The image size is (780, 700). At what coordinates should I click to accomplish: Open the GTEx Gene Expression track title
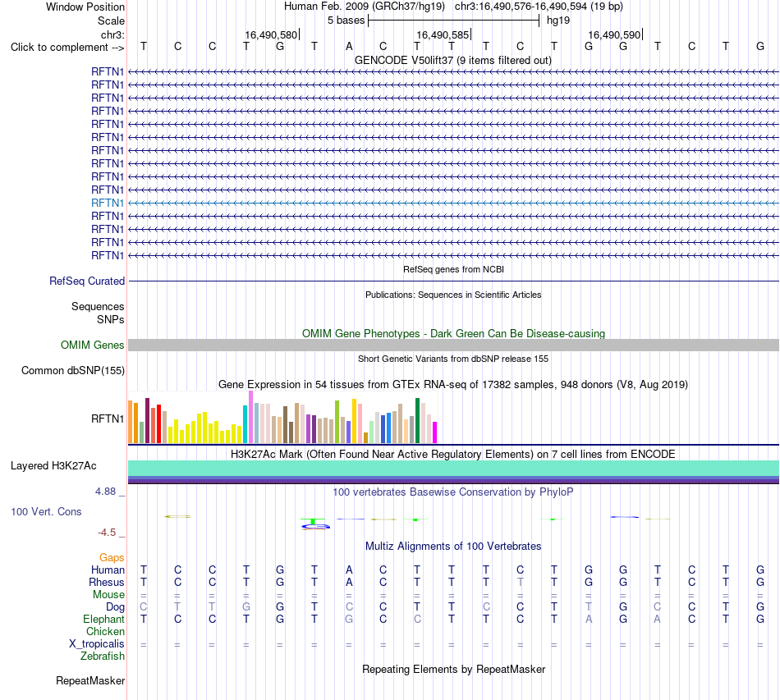pyautogui.click(x=453, y=384)
